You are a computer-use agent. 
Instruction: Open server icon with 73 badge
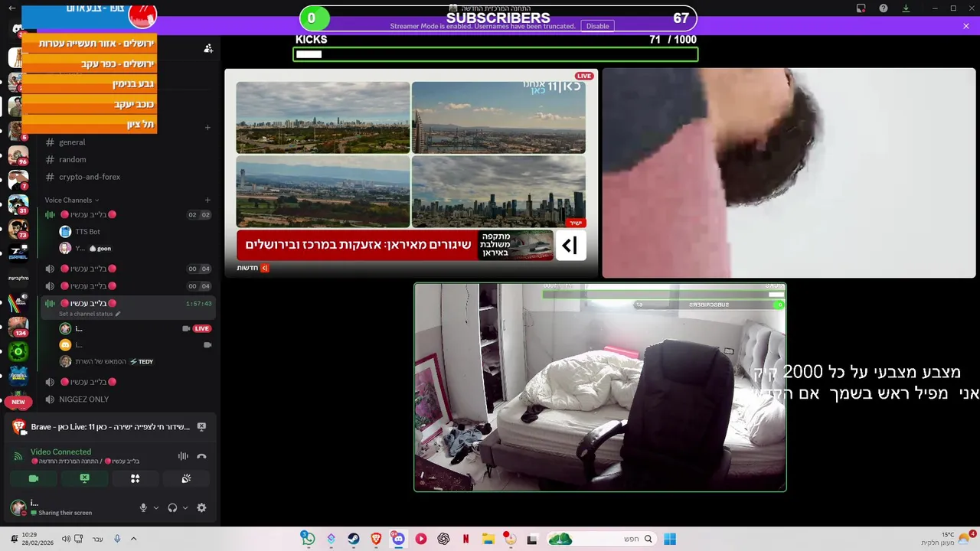18,229
